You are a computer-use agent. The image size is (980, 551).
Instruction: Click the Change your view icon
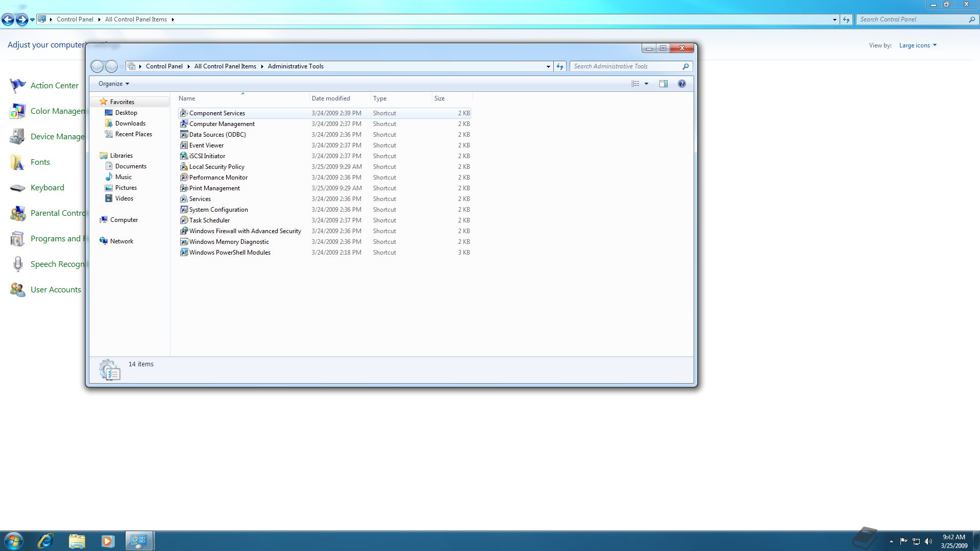[x=635, y=84]
